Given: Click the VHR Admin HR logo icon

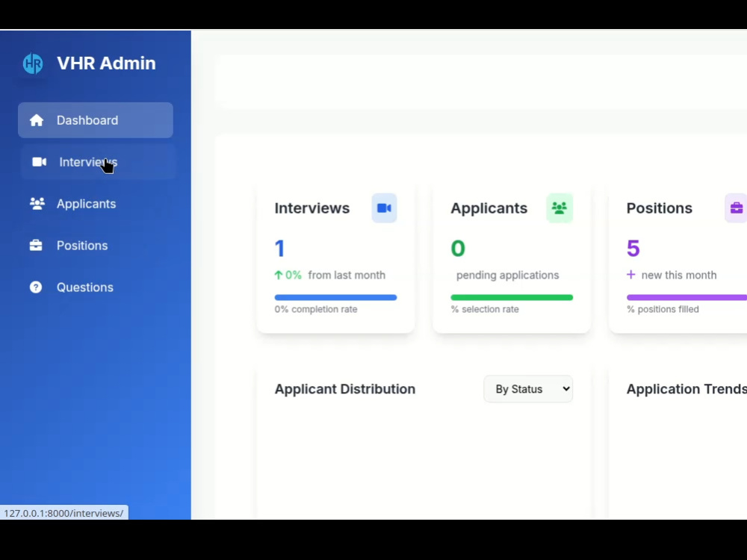Looking at the screenshot, I should point(33,63).
